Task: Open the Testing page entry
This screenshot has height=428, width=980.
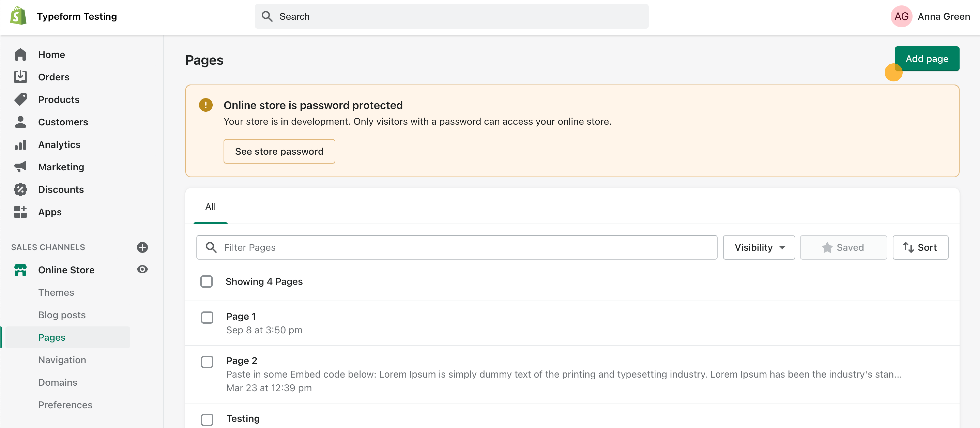Action: tap(243, 418)
